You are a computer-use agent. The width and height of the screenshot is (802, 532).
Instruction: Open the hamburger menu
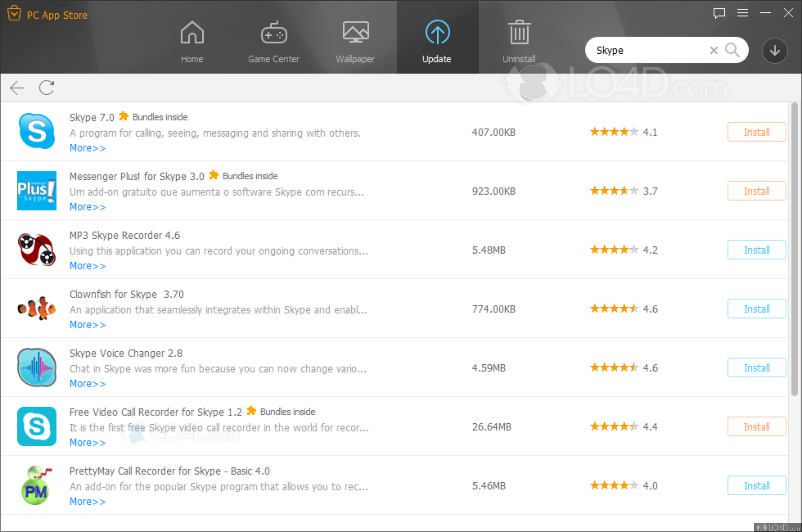click(x=742, y=13)
